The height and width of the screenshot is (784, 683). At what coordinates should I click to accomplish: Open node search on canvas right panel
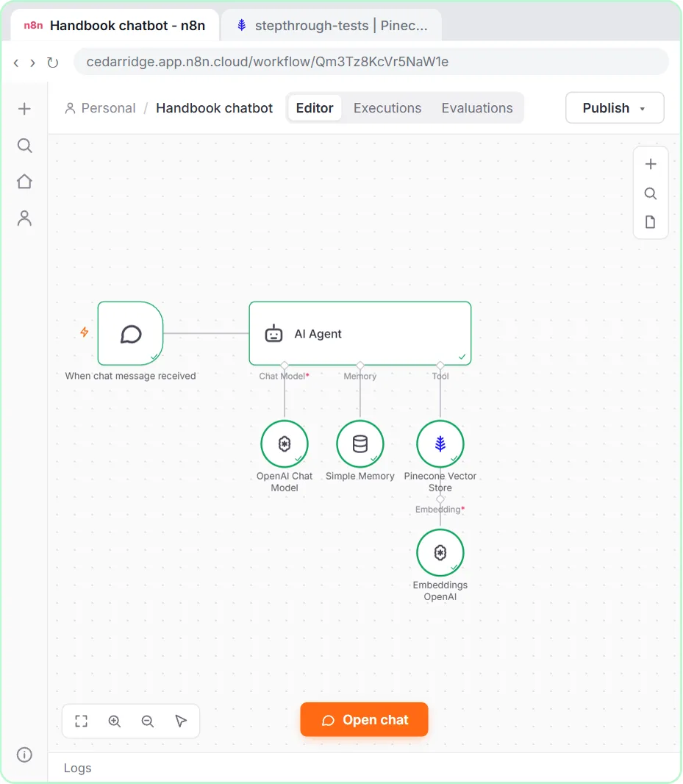coord(651,193)
